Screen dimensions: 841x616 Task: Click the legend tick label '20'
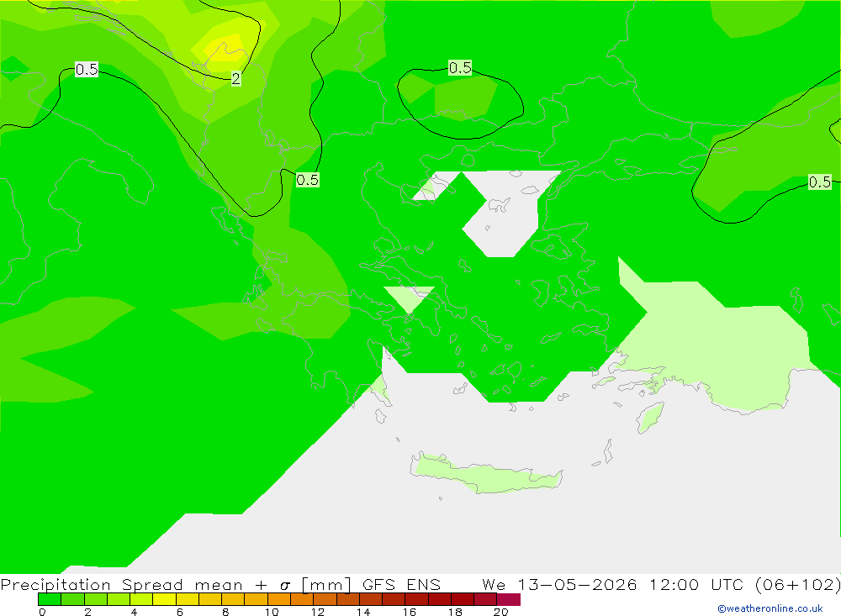coord(500,612)
